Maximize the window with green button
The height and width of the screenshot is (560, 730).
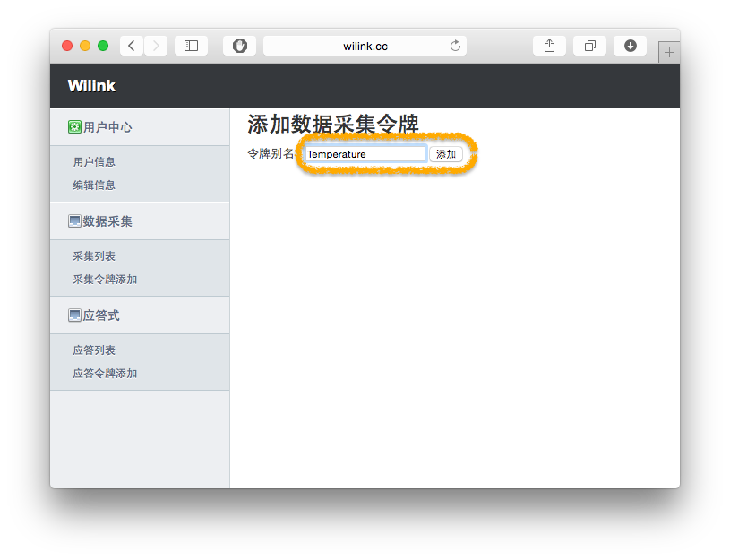click(103, 46)
